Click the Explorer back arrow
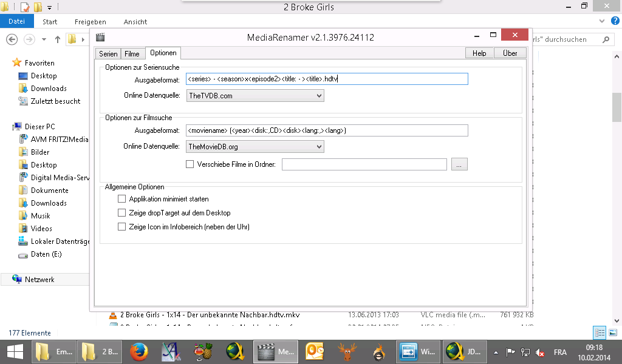622x364 pixels. pyautogui.click(x=12, y=39)
